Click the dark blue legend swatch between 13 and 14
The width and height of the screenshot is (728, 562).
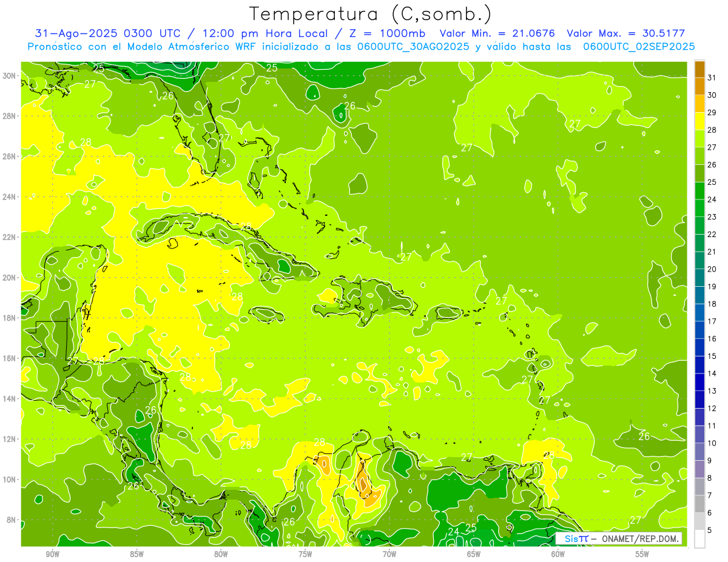[x=699, y=382]
